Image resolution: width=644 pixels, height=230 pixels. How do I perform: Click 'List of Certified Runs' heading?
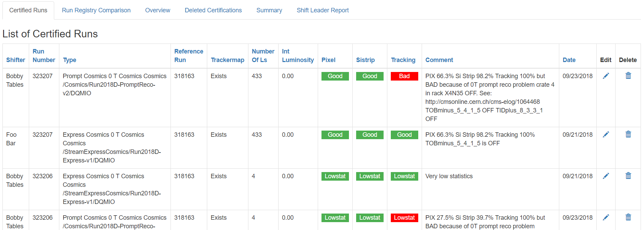[50, 34]
